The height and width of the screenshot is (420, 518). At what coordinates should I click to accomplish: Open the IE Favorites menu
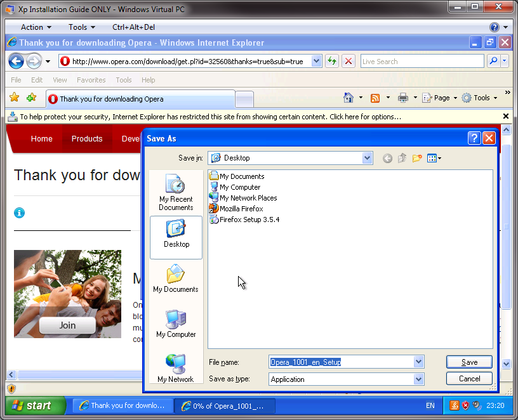click(91, 80)
